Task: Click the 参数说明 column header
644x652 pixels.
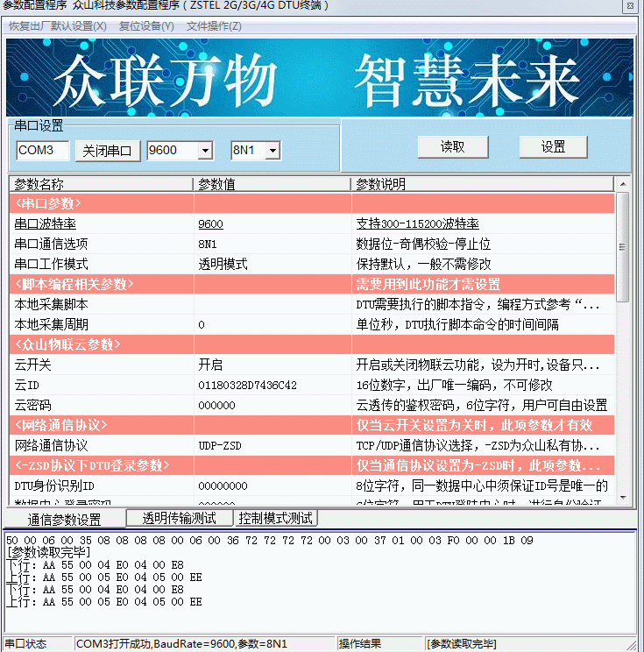Action: pyautogui.click(x=482, y=184)
